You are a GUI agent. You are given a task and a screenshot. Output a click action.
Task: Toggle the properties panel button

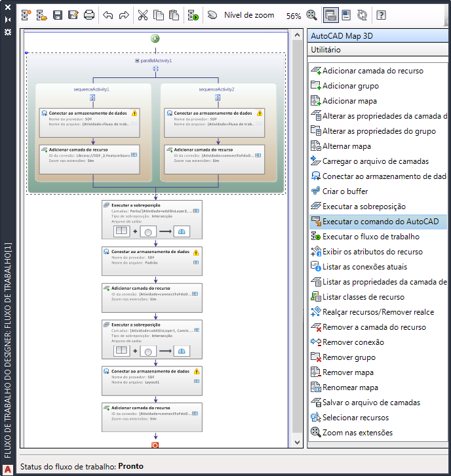346,15
